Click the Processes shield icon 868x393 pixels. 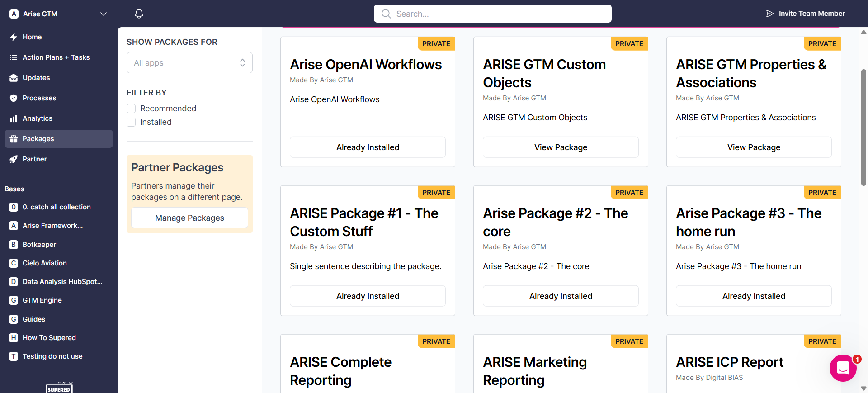pos(14,98)
